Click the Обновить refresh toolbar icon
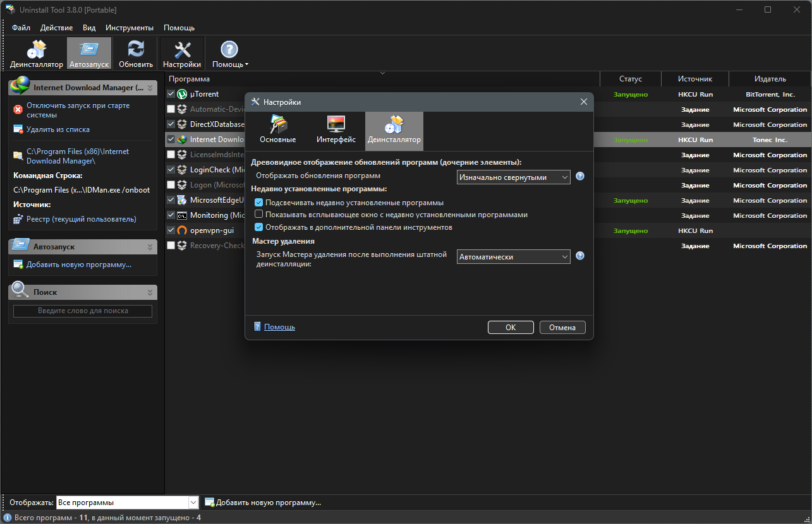This screenshot has width=812, height=524. click(x=136, y=50)
